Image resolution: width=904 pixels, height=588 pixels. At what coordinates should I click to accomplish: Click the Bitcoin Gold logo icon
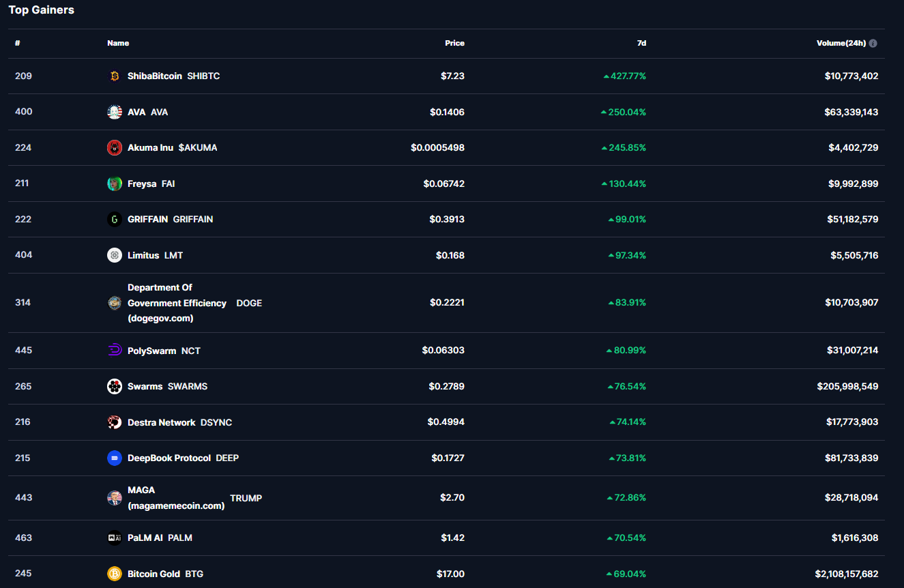tap(115, 574)
